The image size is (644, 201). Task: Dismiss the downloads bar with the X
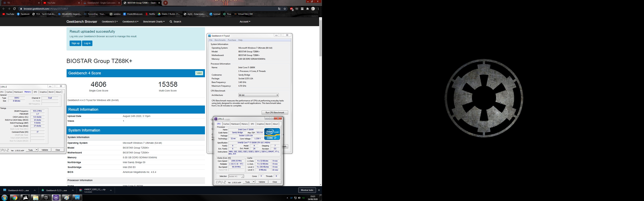pyautogui.click(x=319, y=190)
